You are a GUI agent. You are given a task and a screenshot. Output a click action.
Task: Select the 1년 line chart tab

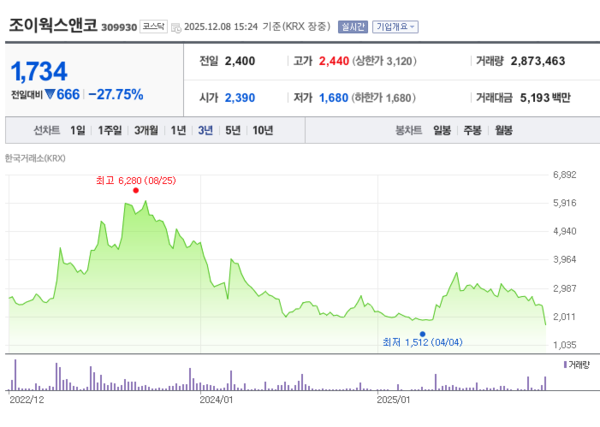(178, 130)
